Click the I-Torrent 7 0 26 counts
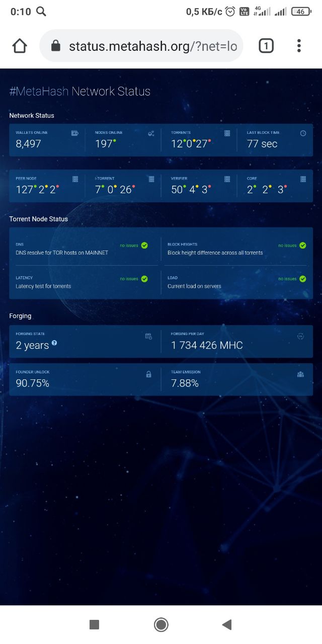Screen dimensions: 322x644 click(115, 190)
